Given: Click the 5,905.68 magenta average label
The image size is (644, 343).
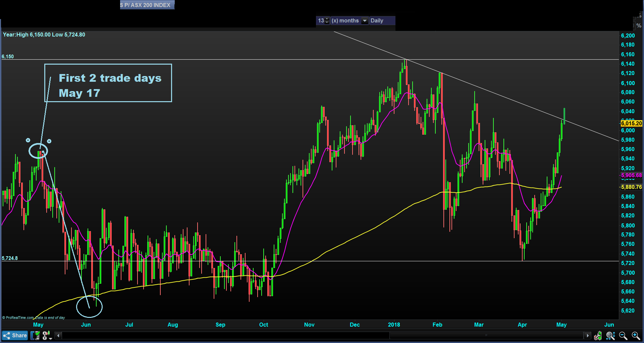Looking at the screenshot, I should [x=631, y=175].
